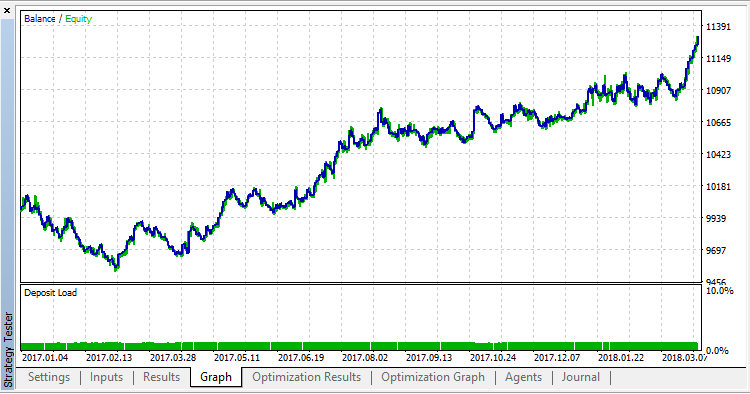The image size is (750, 394).
Task: Click the Deposit Load label
Action: [50, 293]
